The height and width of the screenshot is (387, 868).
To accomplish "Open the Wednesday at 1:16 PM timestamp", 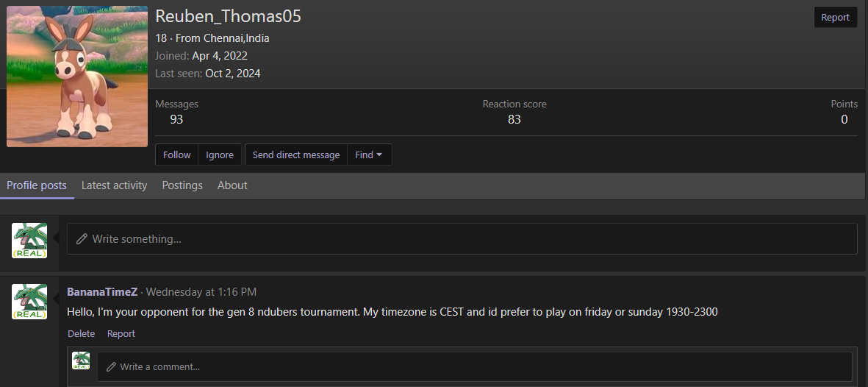I will (x=201, y=292).
